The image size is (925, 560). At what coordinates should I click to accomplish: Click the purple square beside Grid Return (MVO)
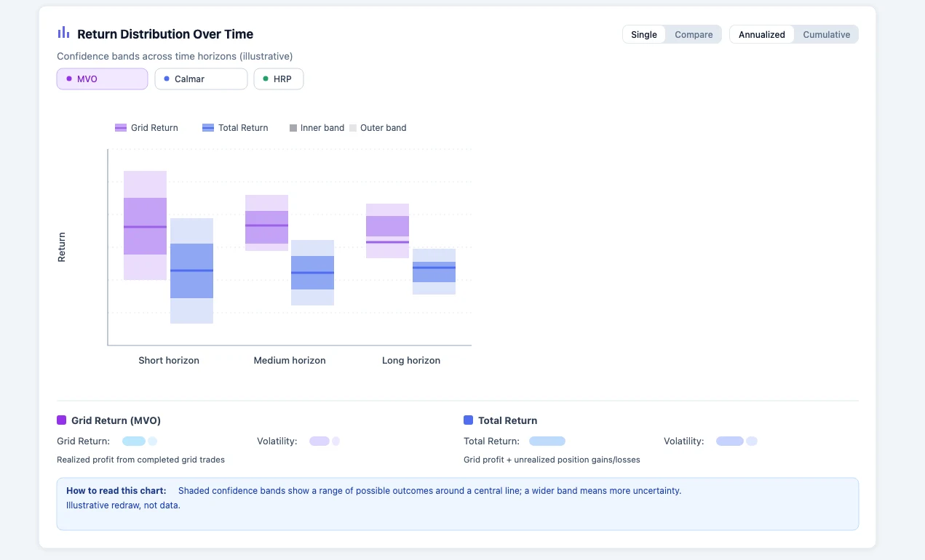click(x=61, y=420)
